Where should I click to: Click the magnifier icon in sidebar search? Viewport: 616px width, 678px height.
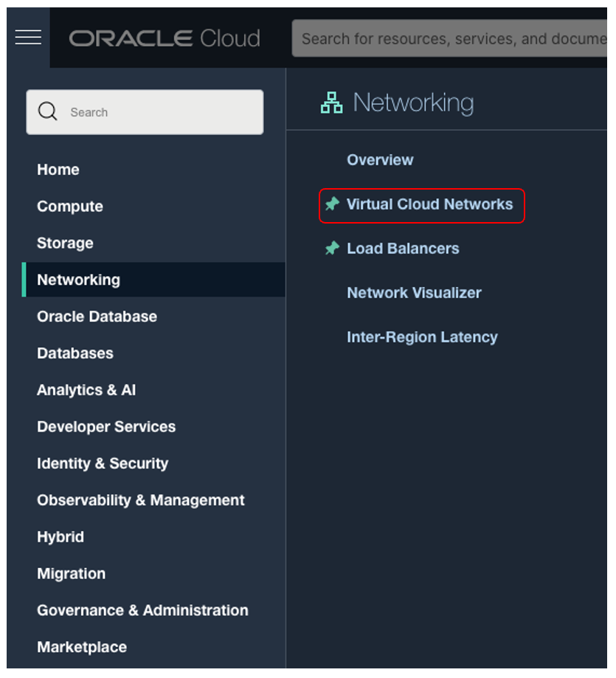tap(48, 112)
